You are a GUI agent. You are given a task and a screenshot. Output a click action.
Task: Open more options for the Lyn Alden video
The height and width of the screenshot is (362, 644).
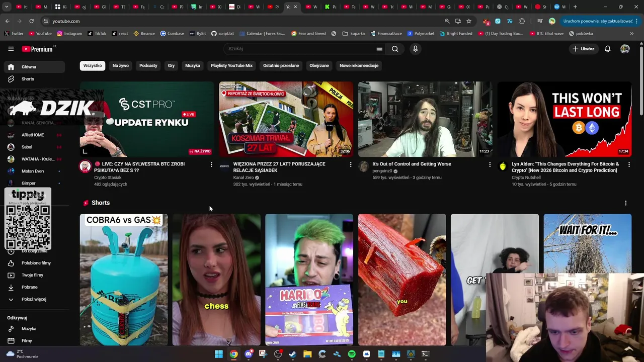pos(629,164)
